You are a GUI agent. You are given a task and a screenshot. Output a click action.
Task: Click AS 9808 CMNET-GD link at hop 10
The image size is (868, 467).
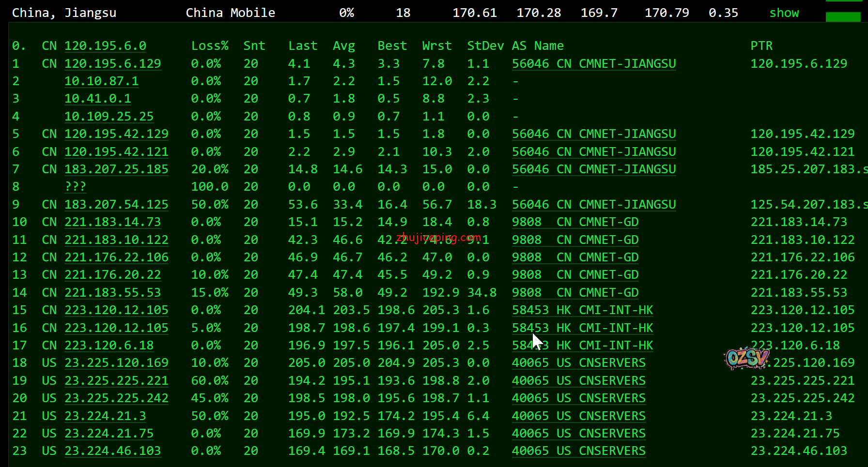coord(575,222)
